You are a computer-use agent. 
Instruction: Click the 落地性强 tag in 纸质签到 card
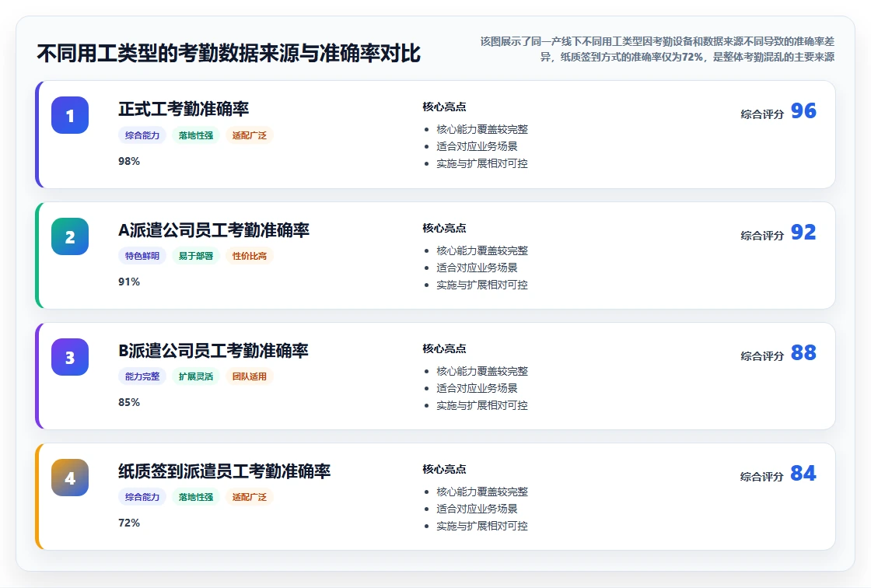tap(196, 497)
